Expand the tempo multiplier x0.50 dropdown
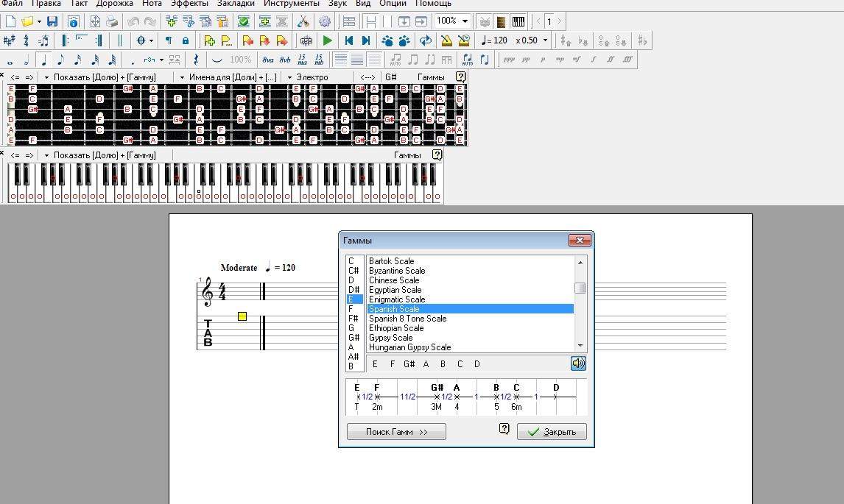844x504 pixels. point(545,40)
